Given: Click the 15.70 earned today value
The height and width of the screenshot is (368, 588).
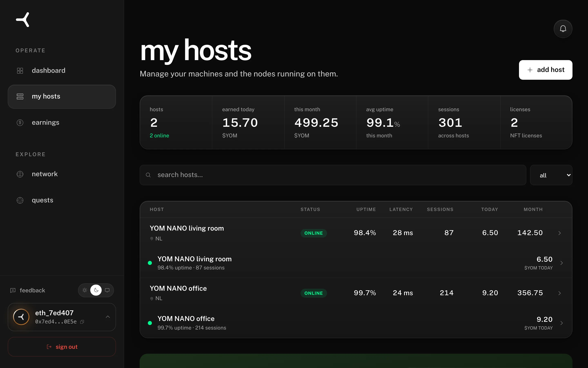Looking at the screenshot, I should [x=240, y=122].
